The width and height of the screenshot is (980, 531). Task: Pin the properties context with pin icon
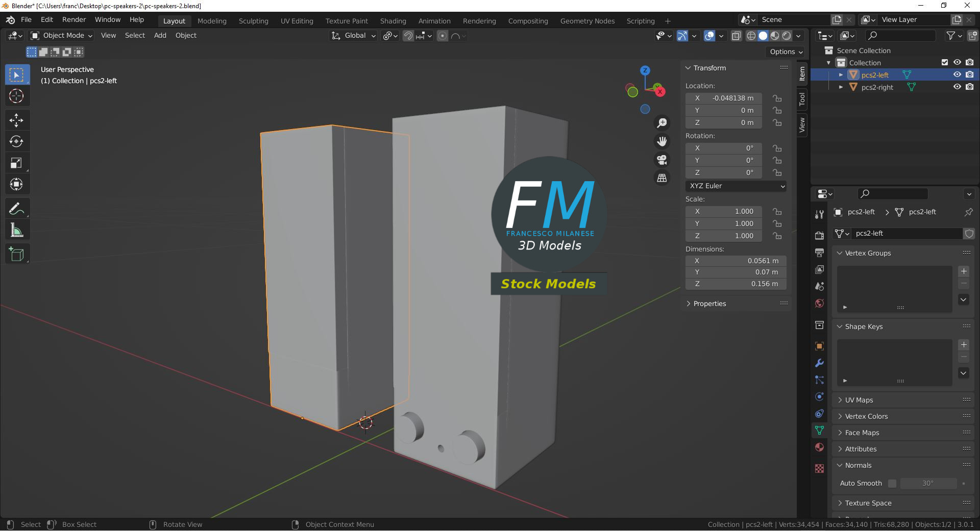point(968,212)
